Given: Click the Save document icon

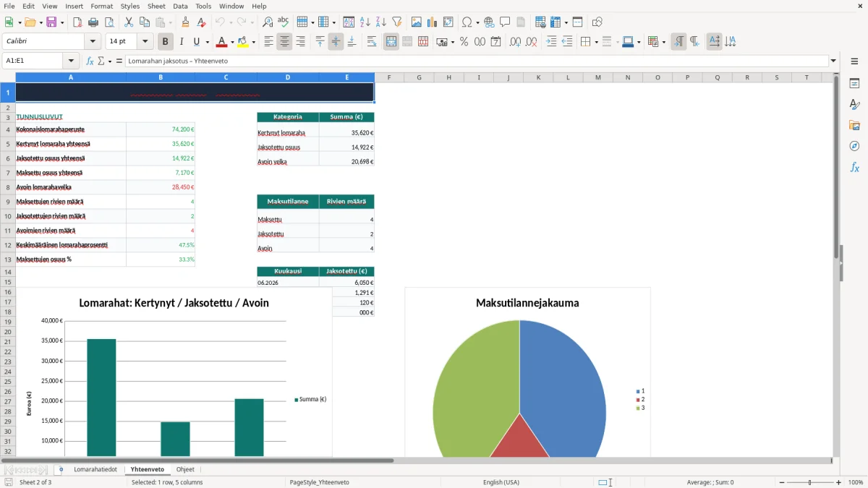Looking at the screenshot, I should click(52, 22).
